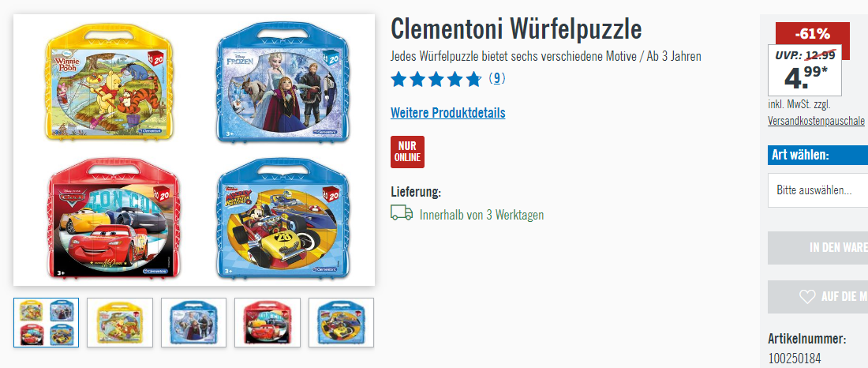
Task: Open the 'Bitte auswählen...' dropdown
Action: tap(817, 190)
